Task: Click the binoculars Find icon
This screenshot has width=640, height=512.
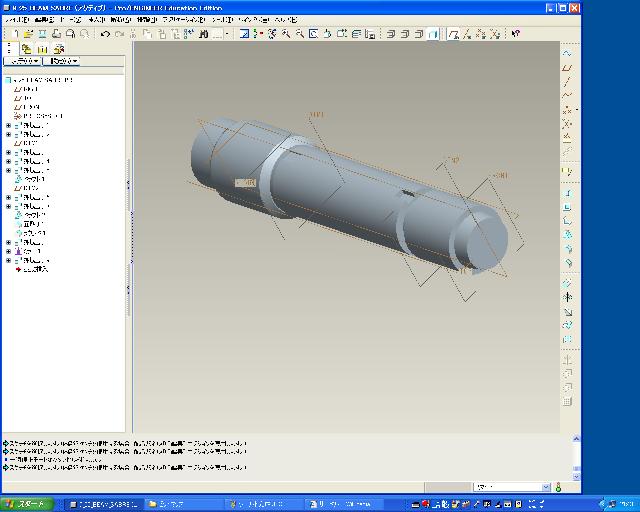Action: [x=203, y=33]
